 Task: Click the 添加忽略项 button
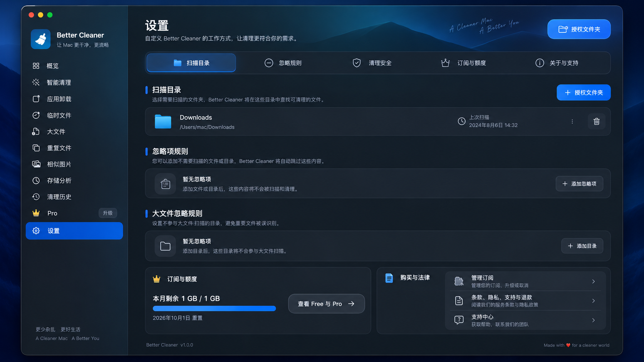pyautogui.click(x=579, y=184)
